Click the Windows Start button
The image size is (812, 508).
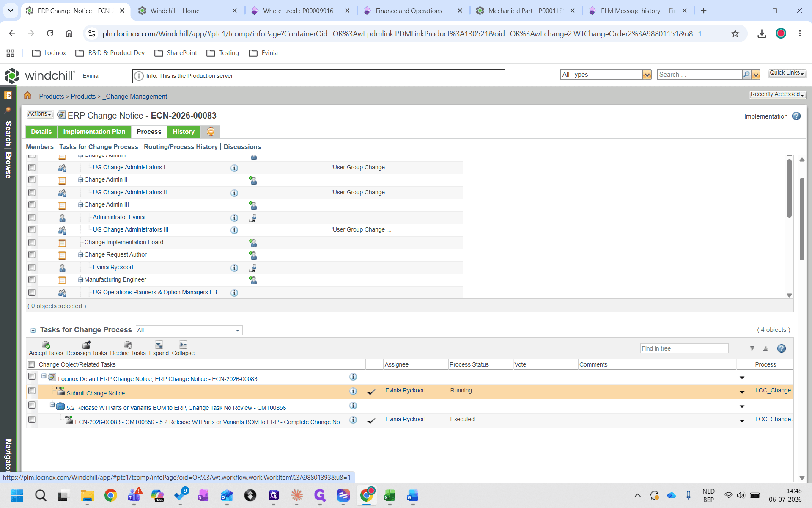(17, 495)
